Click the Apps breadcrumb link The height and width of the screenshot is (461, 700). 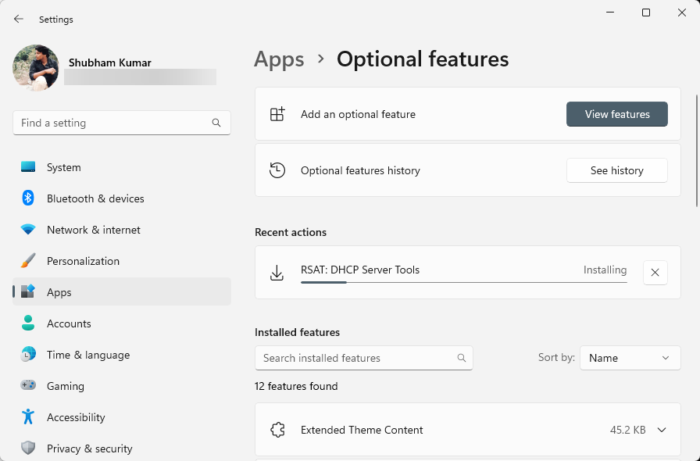click(279, 59)
